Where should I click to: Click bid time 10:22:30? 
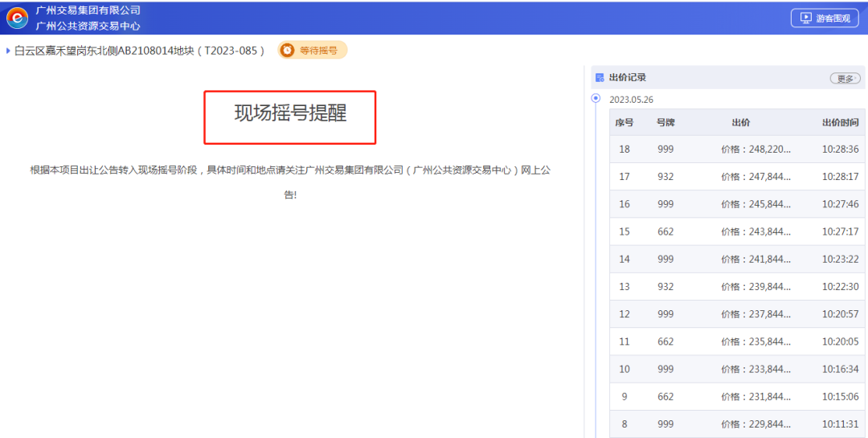841,287
